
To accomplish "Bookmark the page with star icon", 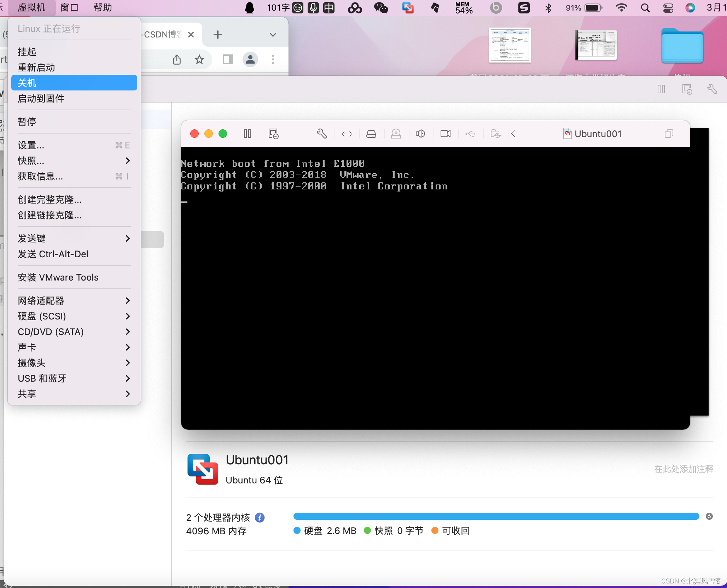I will click(199, 59).
